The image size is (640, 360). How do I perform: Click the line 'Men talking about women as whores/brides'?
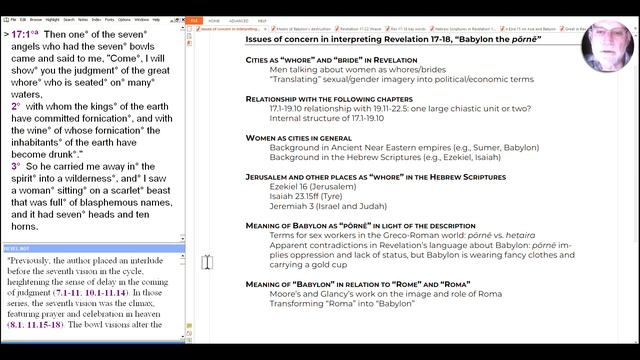[358, 70]
